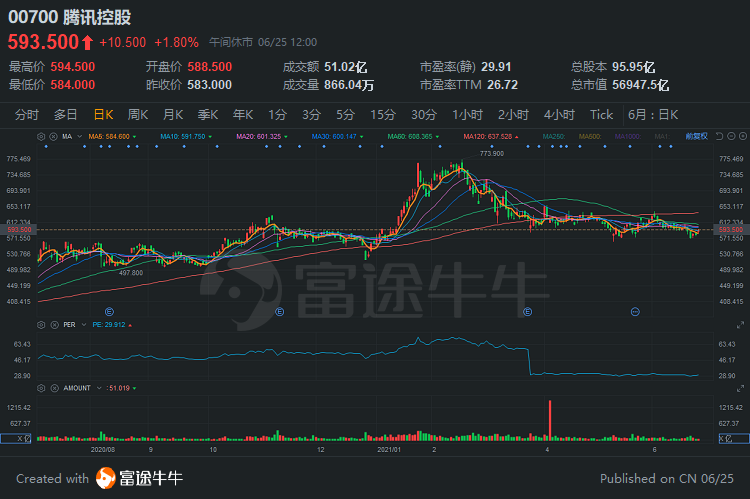Open the MA indicator settings gear
Viewport: 750px width, 499px height.
pyautogui.click(x=41, y=136)
